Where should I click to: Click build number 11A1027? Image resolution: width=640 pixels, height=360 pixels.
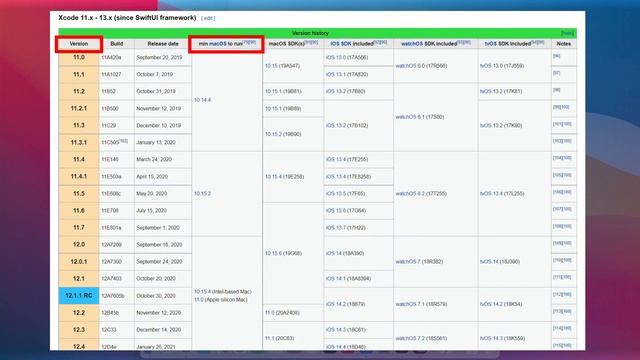[111, 75]
